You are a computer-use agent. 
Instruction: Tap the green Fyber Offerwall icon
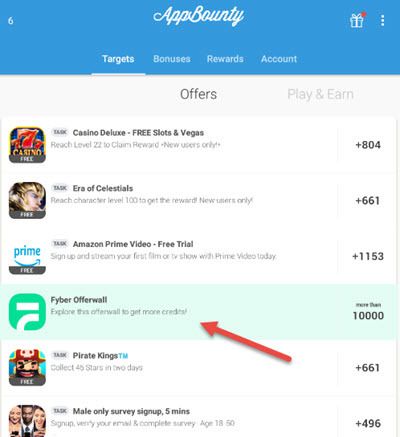pyautogui.click(x=27, y=312)
